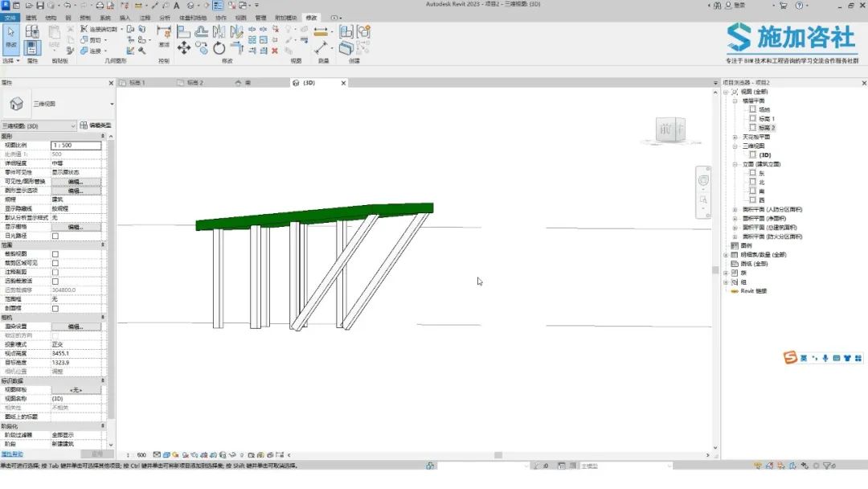Click the 视图比例 1 : 500 field
This screenshot has width=868, height=489.
point(76,145)
